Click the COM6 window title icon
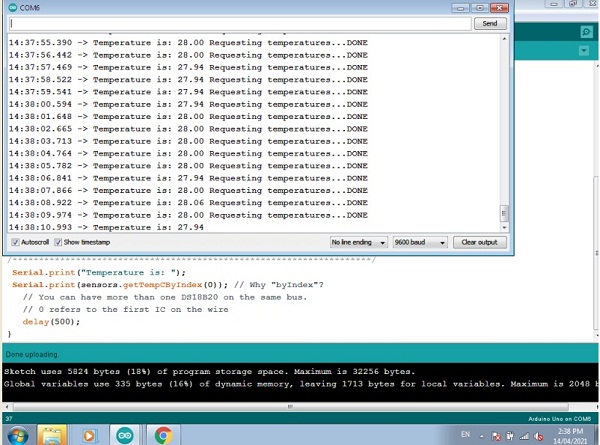Screen dimensions: 600x445 [x=13, y=7]
